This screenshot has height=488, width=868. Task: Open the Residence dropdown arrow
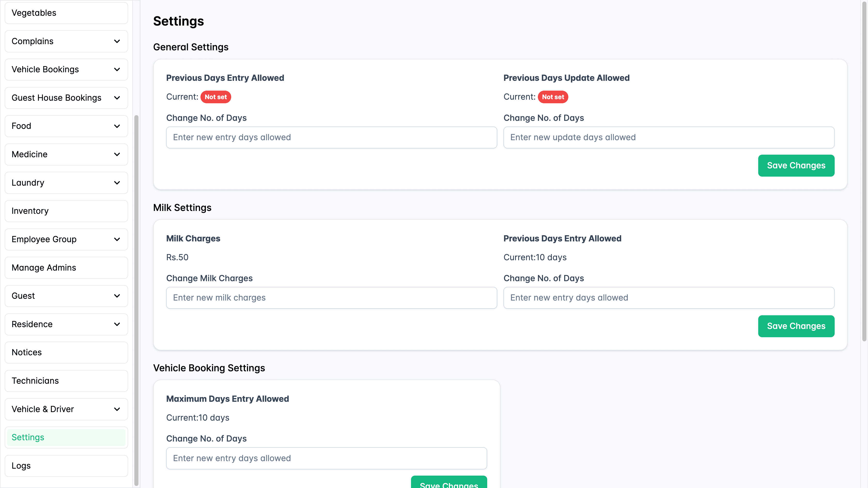point(117,324)
